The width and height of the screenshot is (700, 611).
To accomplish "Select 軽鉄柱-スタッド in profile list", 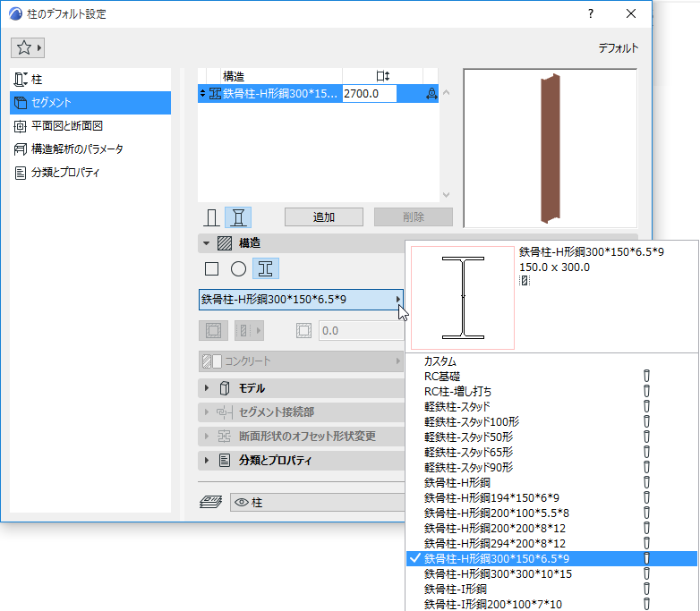I will 551,407.
